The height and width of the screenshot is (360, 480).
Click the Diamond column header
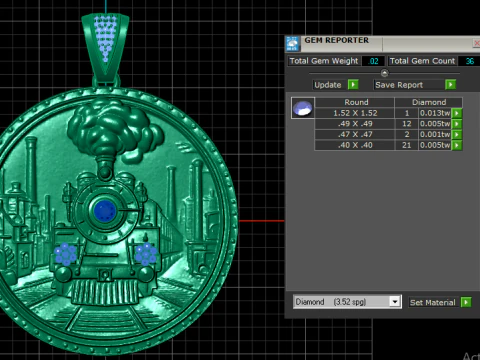429,102
